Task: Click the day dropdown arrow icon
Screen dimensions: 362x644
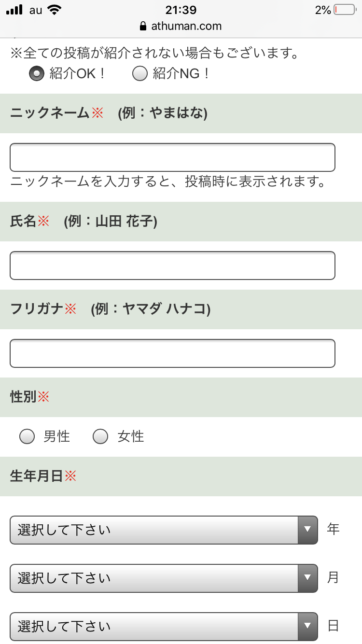Action: 307,627
